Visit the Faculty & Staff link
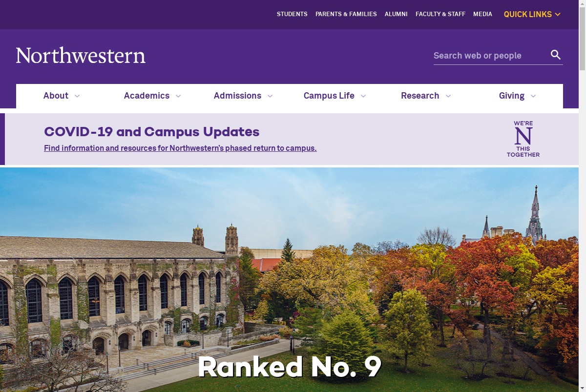Image resolution: width=586 pixels, height=392 pixels. click(440, 14)
